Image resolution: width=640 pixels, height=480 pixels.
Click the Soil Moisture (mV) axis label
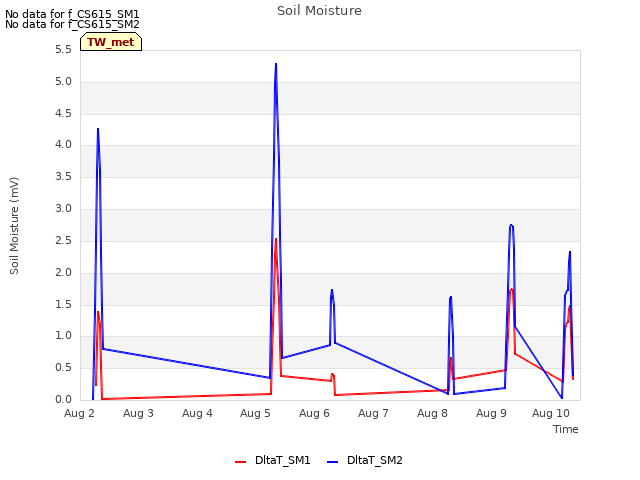[x=14, y=225]
